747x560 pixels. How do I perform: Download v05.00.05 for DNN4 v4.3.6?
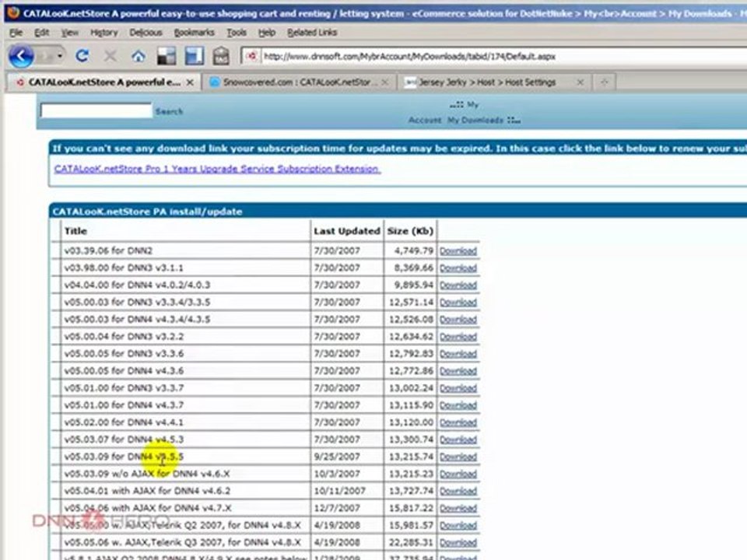click(458, 371)
